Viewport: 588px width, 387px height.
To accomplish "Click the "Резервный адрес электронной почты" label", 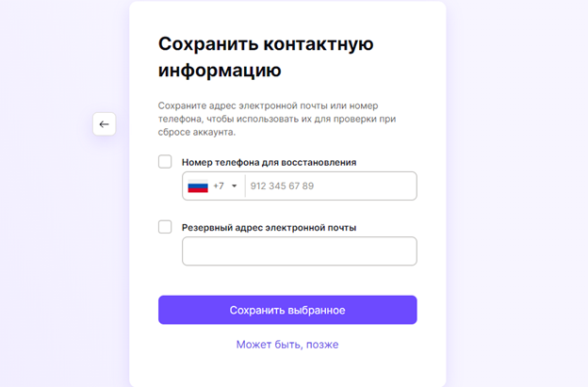I will [269, 227].
